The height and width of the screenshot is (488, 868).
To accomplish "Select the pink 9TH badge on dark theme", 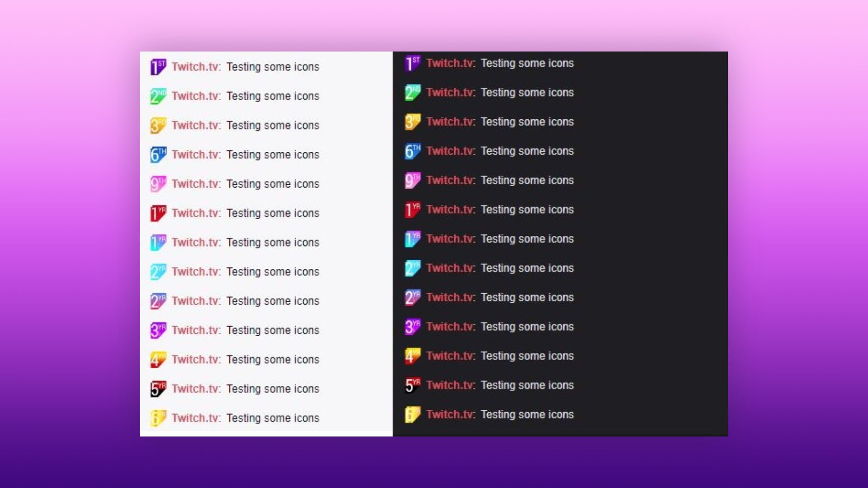I will click(x=412, y=180).
